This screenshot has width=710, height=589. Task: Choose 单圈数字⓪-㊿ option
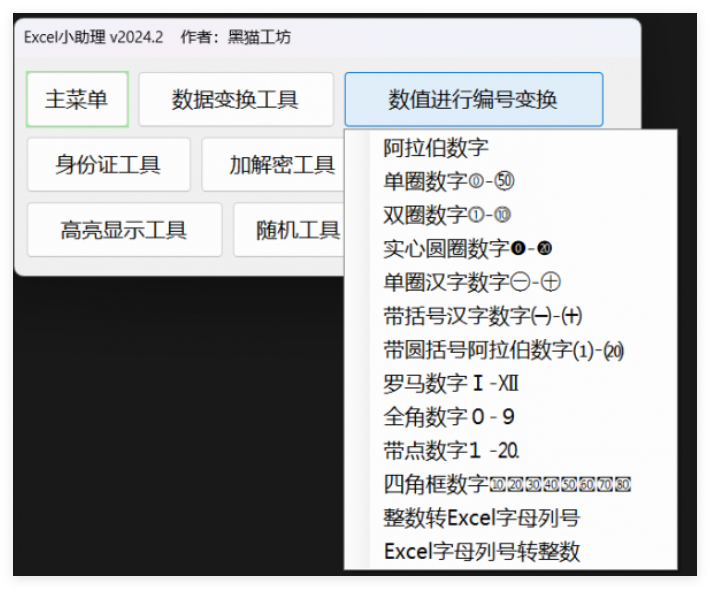point(511,182)
